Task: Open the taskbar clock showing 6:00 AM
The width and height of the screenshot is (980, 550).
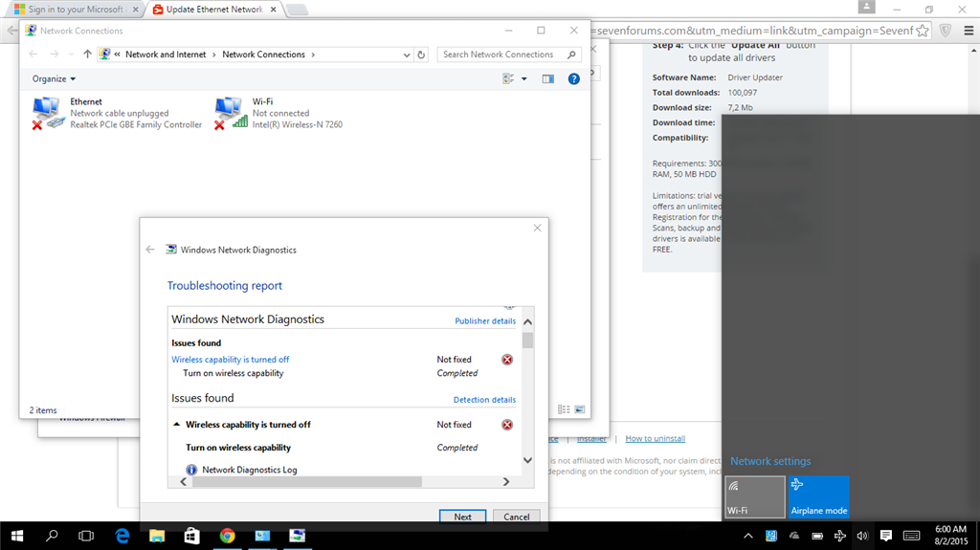Action: coord(950,536)
